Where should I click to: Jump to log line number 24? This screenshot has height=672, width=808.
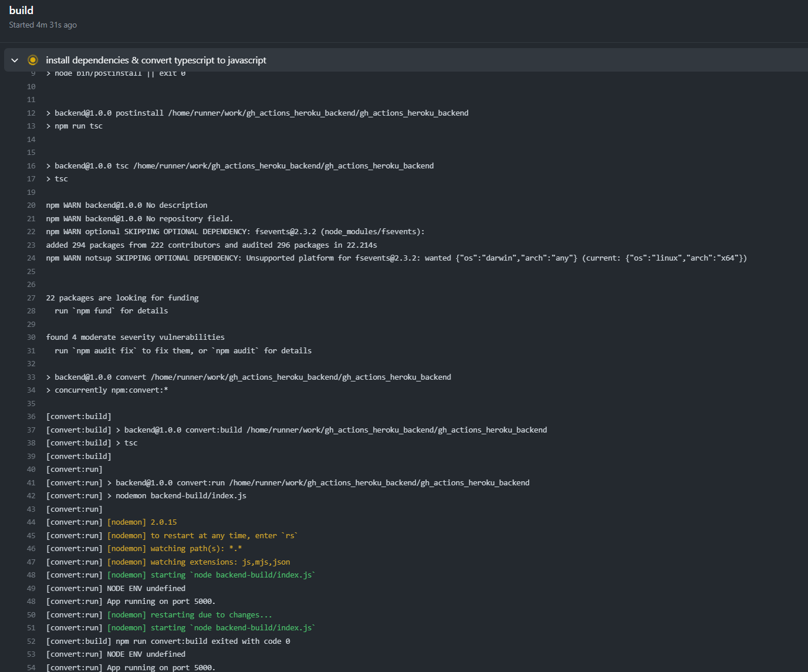31,258
